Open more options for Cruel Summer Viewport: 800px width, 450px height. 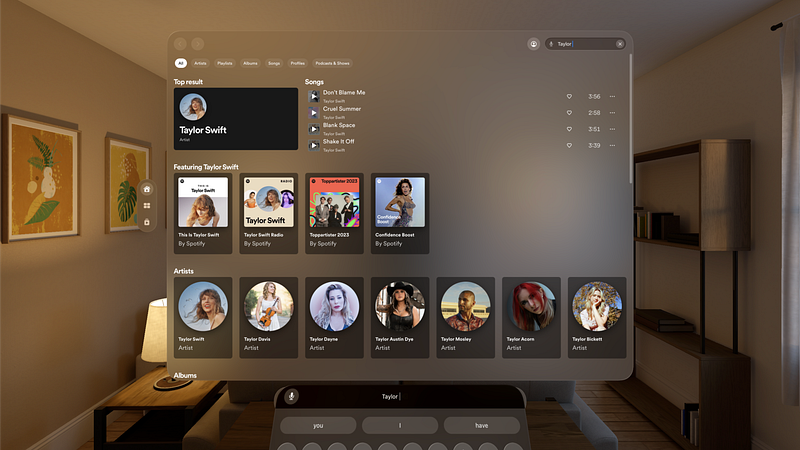click(613, 113)
